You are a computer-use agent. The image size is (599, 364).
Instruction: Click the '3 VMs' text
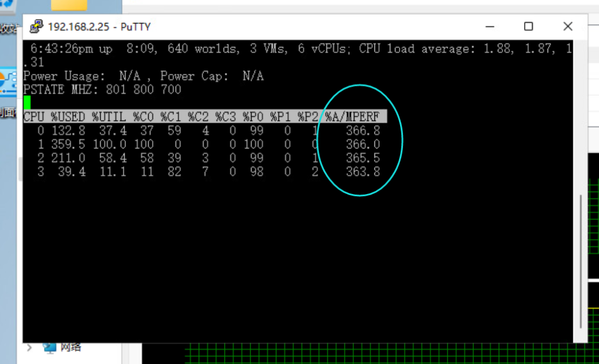pyautogui.click(x=267, y=49)
